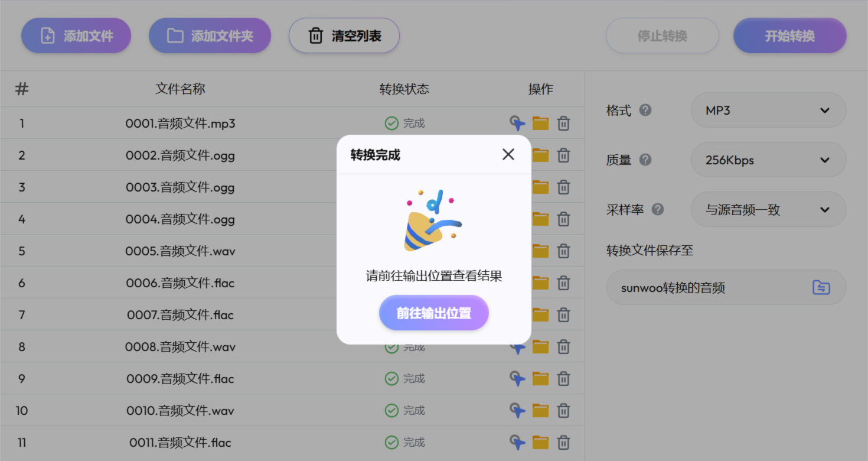
Task: Remove 0009.音频文件.flac via its trash icon
Action: pyautogui.click(x=563, y=378)
